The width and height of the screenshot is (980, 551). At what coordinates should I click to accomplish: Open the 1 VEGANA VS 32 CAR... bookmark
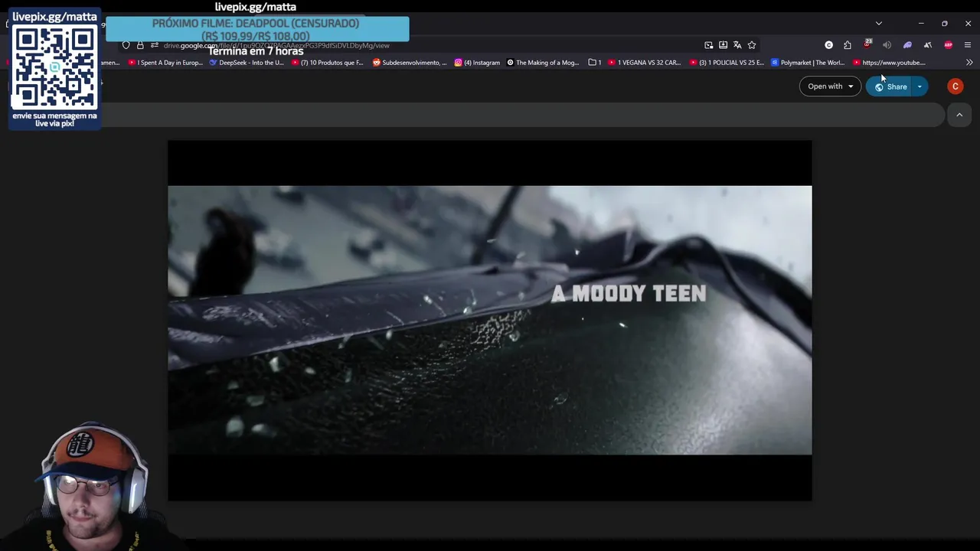tap(644, 63)
